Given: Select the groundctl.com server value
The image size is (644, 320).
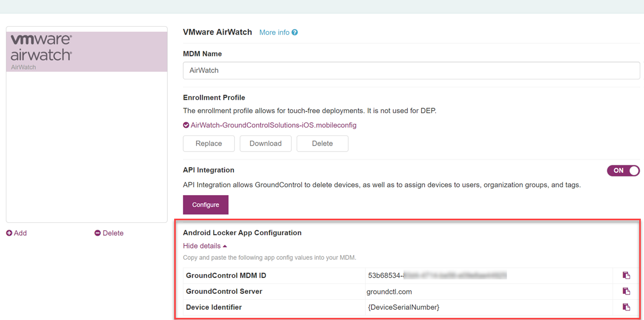Looking at the screenshot, I should 389,292.
